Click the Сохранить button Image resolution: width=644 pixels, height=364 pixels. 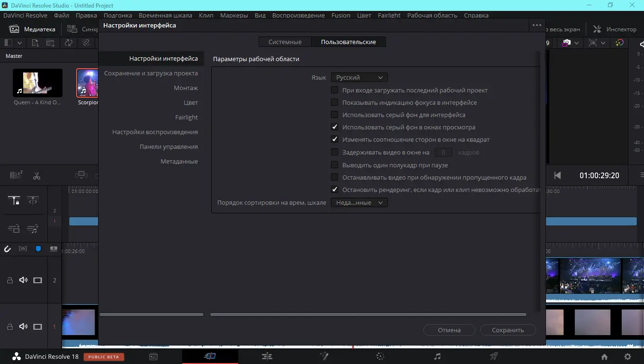click(508, 330)
